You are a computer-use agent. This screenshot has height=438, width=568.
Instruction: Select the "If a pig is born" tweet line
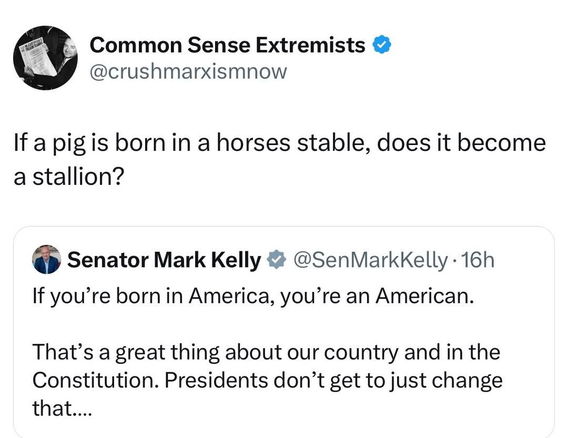(279, 143)
